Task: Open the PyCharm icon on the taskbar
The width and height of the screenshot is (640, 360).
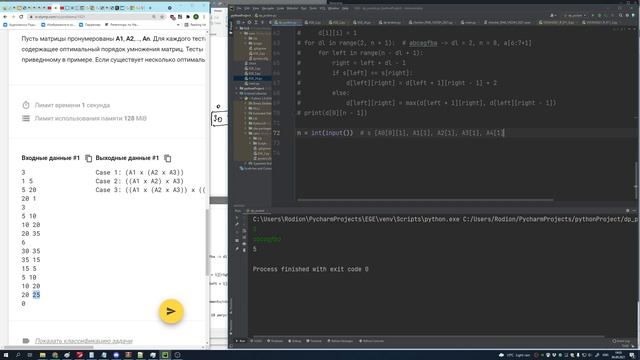Action: 165,355
